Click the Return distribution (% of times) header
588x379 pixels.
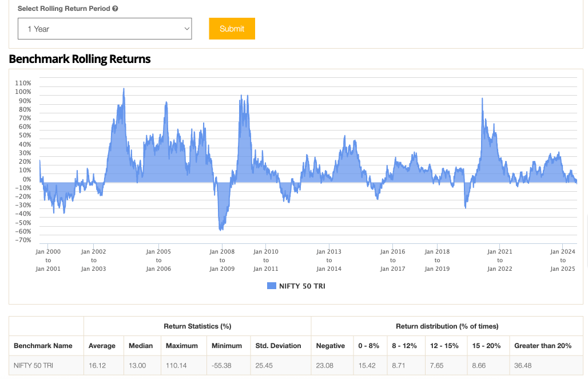click(x=447, y=326)
